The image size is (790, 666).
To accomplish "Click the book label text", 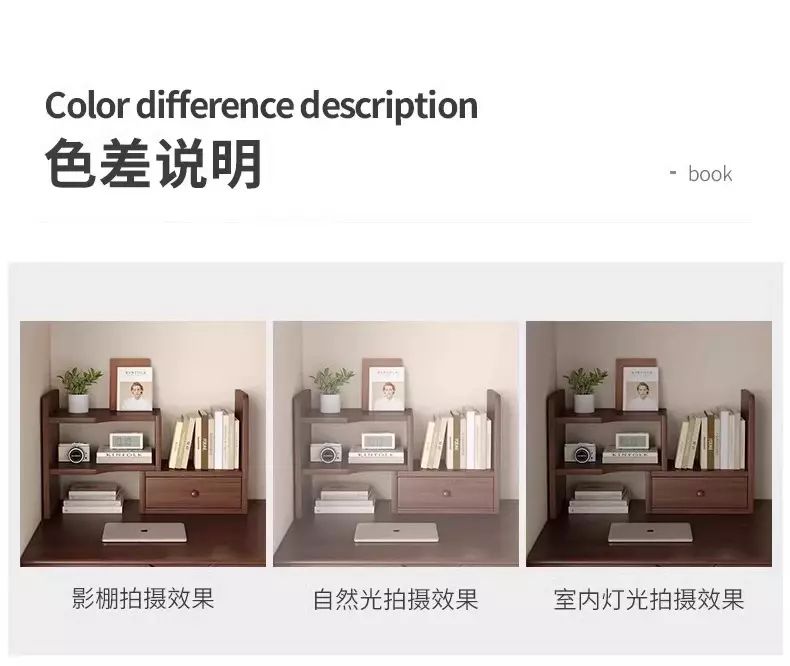I will [709, 174].
